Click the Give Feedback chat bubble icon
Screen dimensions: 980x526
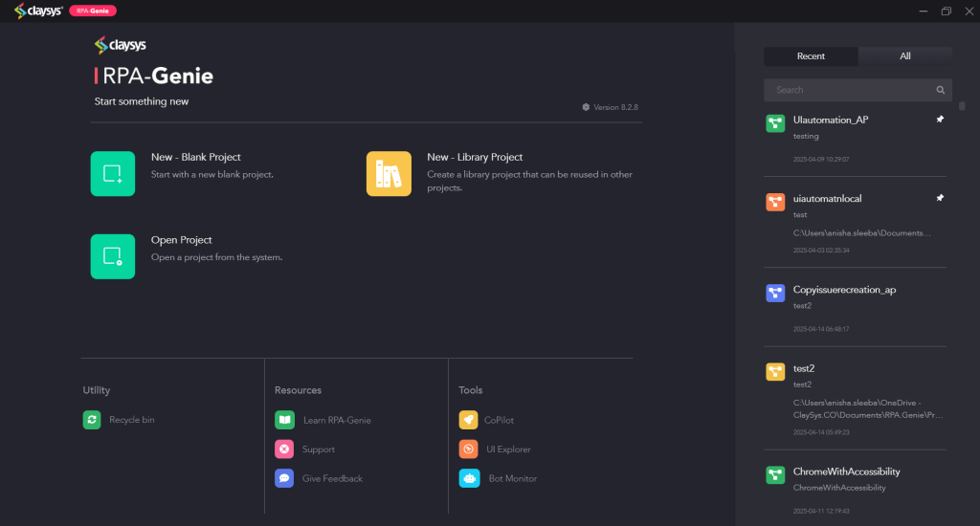[284, 478]
